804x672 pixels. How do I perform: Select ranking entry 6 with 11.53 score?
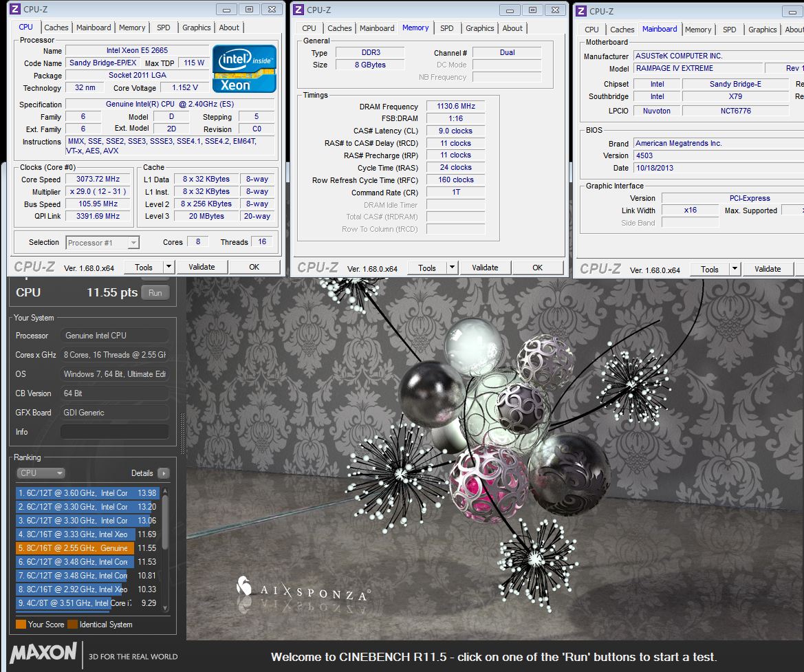click(x=87, y=562)
